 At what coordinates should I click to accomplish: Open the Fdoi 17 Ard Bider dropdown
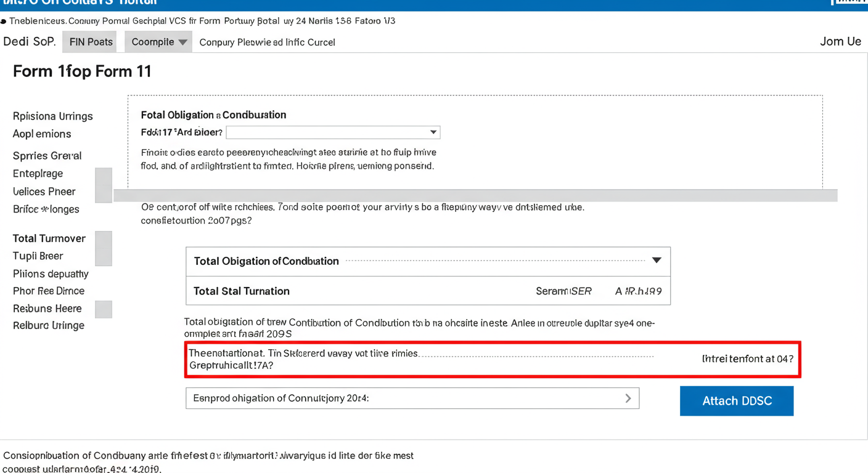pos(333,132)
